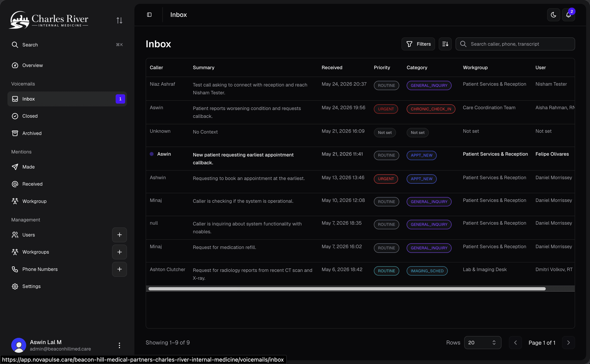Open Minaj's system operational check voicemail

(360, 204)
